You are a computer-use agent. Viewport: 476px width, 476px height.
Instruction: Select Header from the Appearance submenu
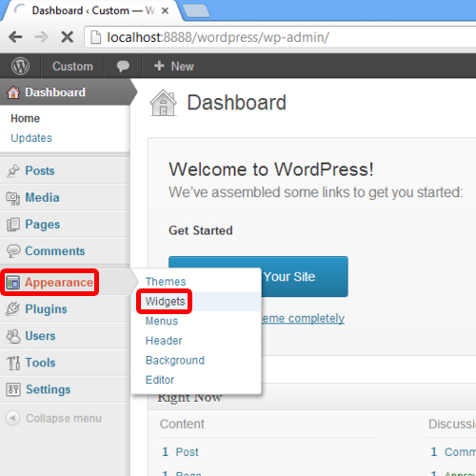click(x=164, y=341)
